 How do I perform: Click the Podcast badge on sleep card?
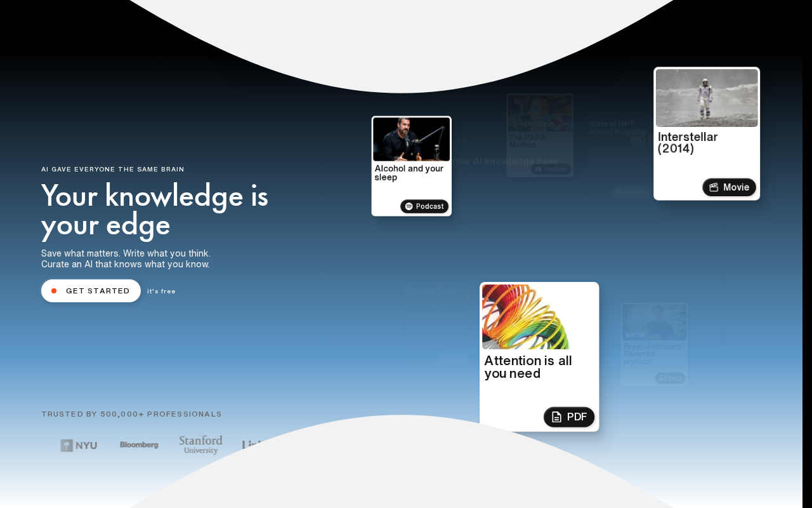(424, 206)
